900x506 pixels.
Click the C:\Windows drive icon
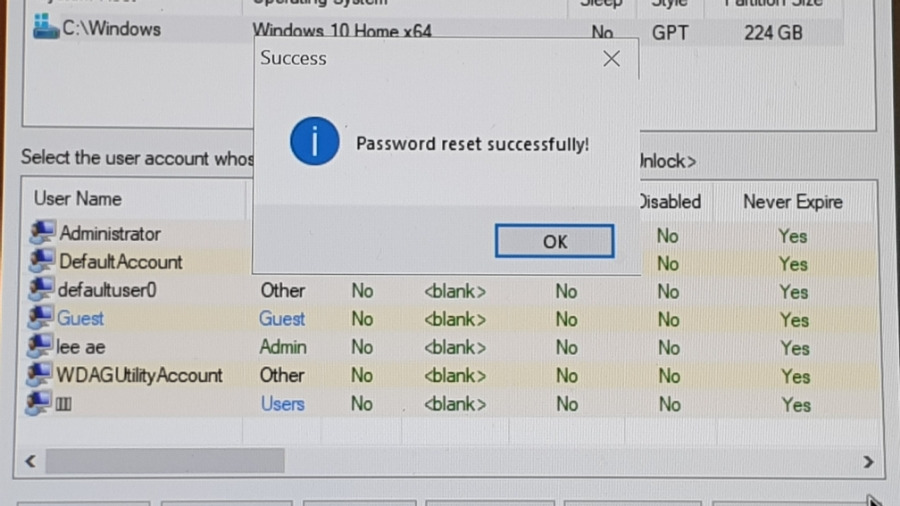pyautogui.click(x=46, y=27)
